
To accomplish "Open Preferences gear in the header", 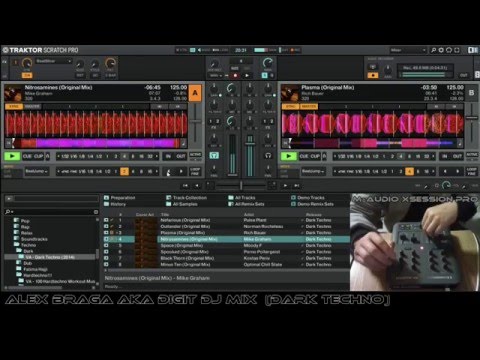I will tap(441, 50).
